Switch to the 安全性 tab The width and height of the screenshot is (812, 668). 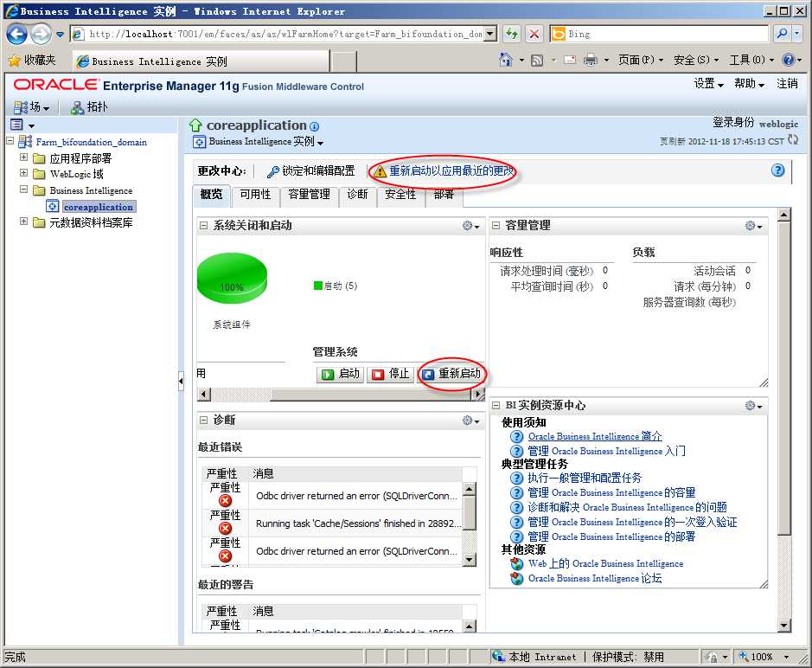click(x=400, y=195)
